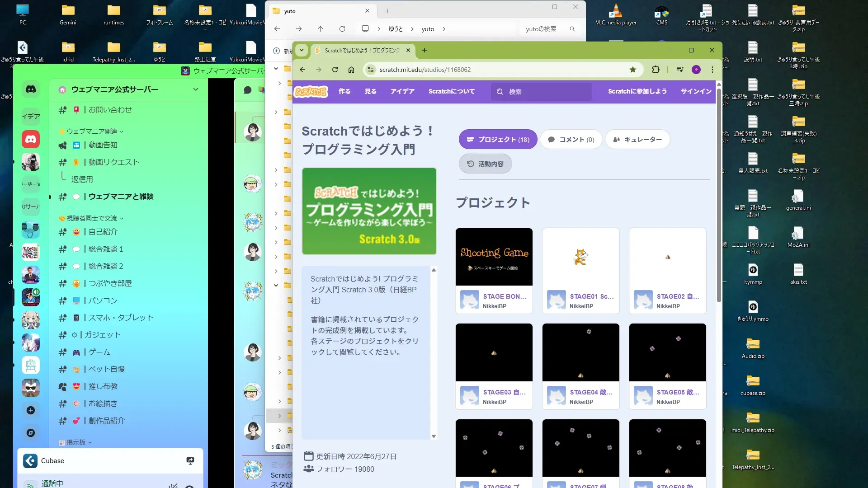Click the Scratch logo in the navbar
The height and width of the screenshot is (488, 868).
coord(311,92)
